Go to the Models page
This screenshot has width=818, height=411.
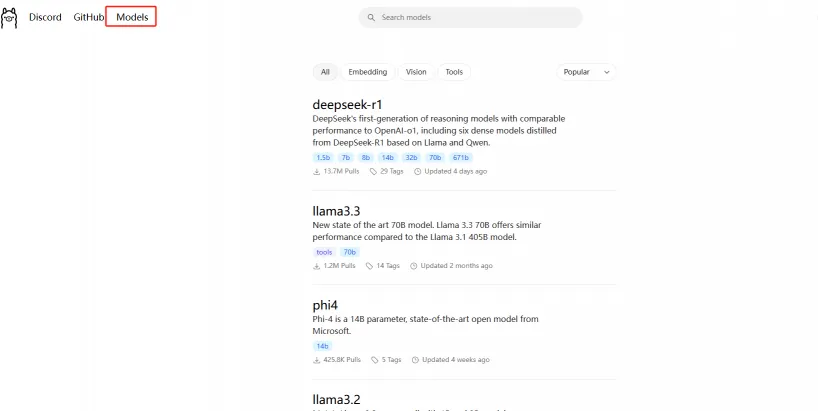132,17
